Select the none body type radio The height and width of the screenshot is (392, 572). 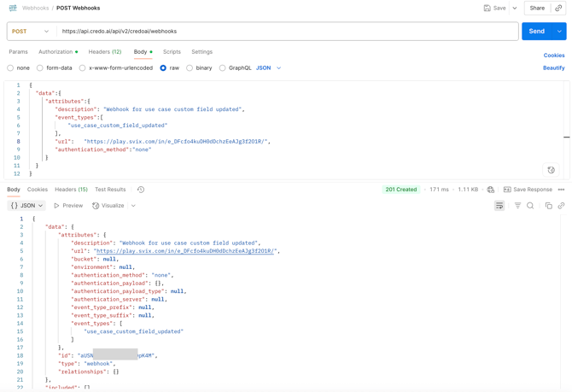coord(10,67)
